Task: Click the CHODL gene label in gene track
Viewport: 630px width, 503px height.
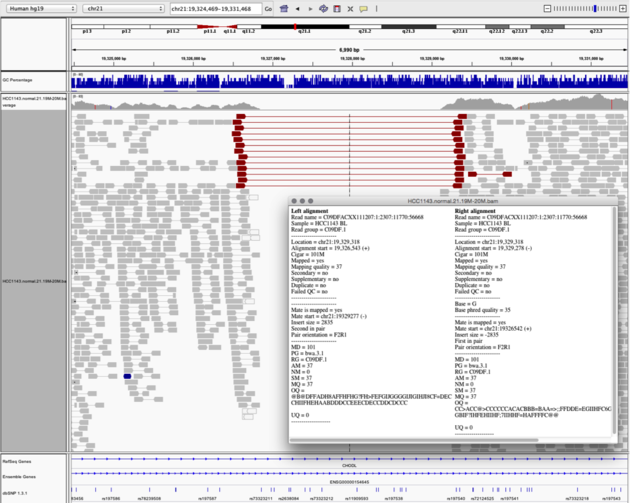Action: pos(349,464)
